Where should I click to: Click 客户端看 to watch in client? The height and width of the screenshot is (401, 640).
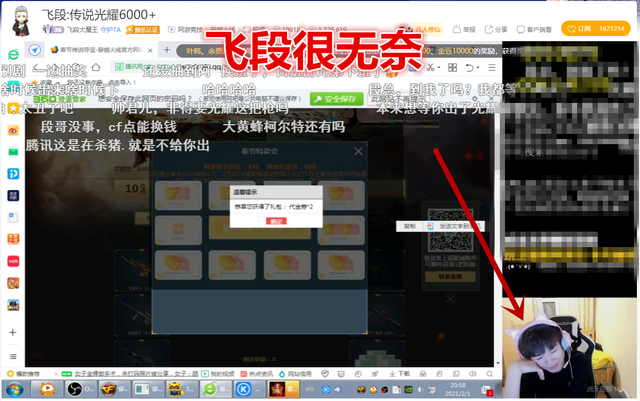[x=534, y=29]
